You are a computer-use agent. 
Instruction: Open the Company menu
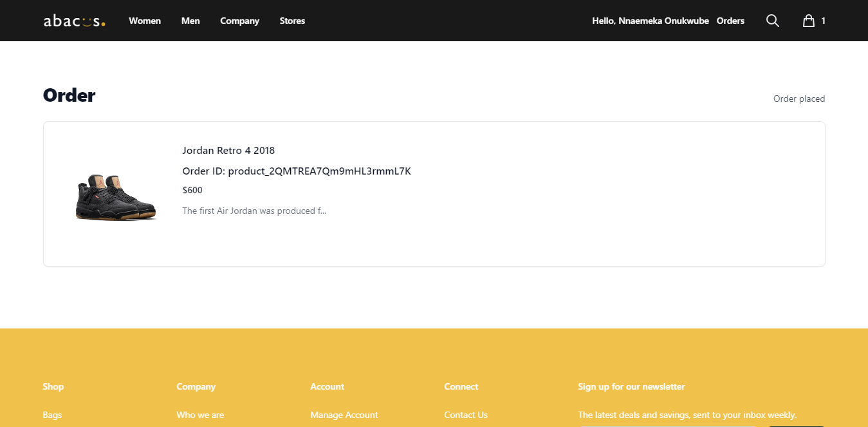(239, 21)
